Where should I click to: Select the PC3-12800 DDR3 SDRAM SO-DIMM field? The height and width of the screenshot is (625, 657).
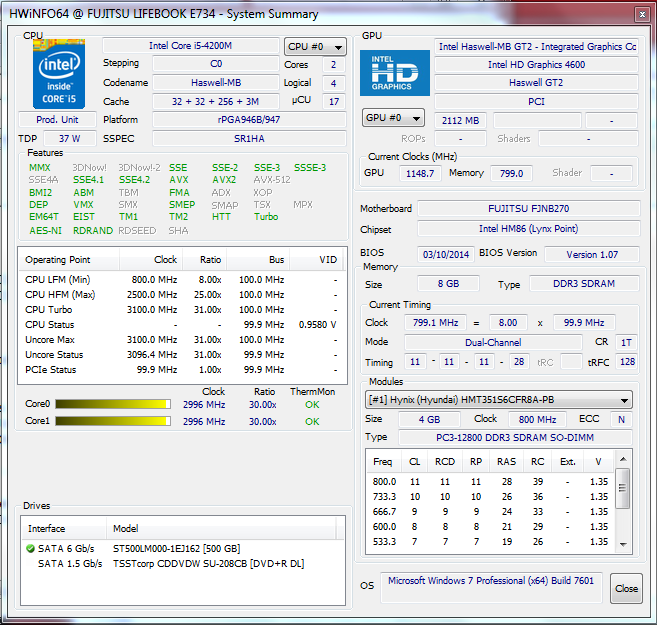click(515, 438)
